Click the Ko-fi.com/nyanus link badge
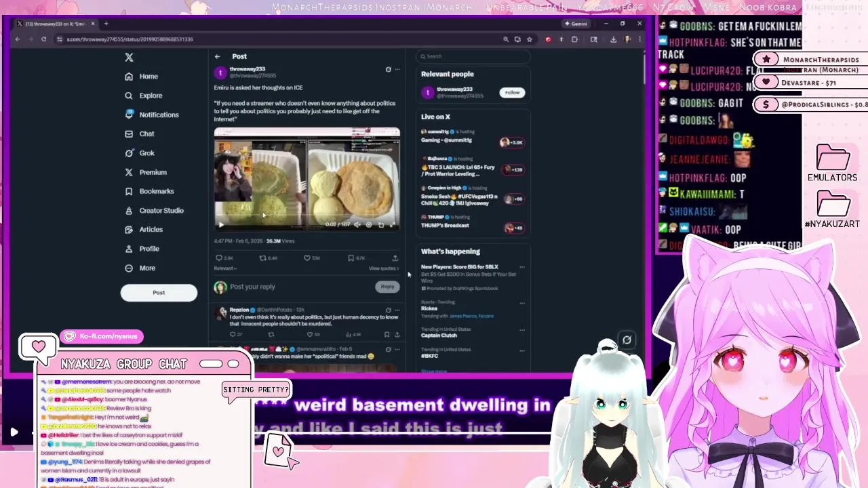The image size is (868, 488). (102, 336)
